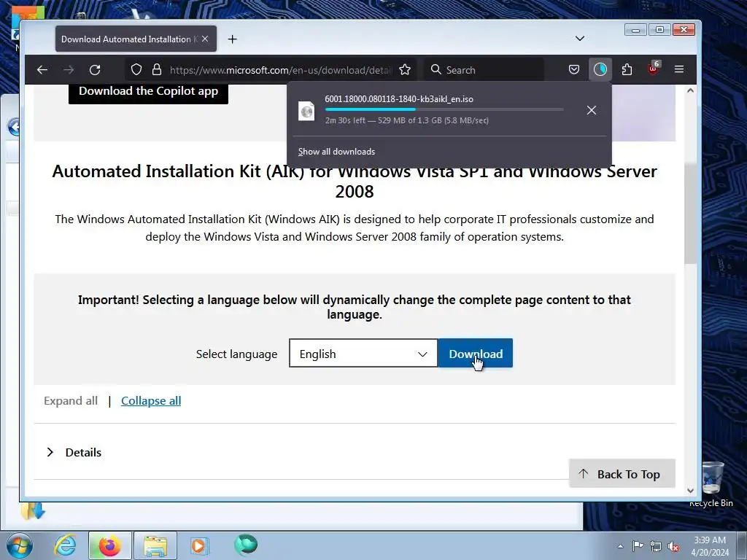Open a new browser tab

pyautogui.click(x=233, y=39)
